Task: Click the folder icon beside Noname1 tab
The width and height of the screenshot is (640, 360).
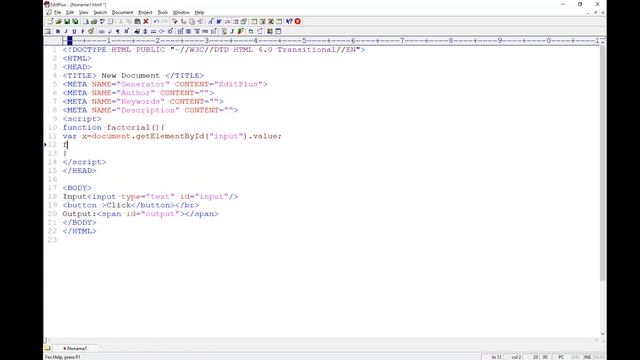Action: [x=48, y=348]
